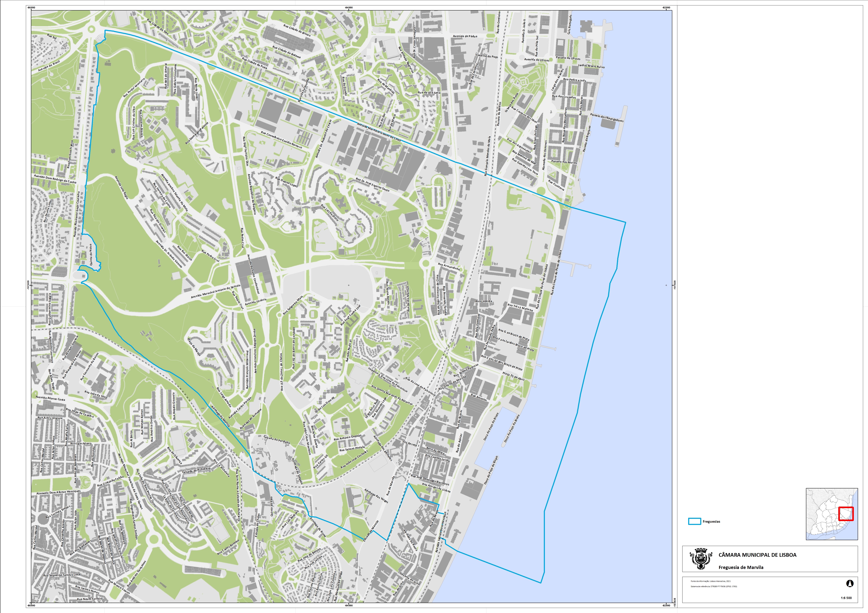Click the 'Avenida Paulo VI' label

[349, 350]
